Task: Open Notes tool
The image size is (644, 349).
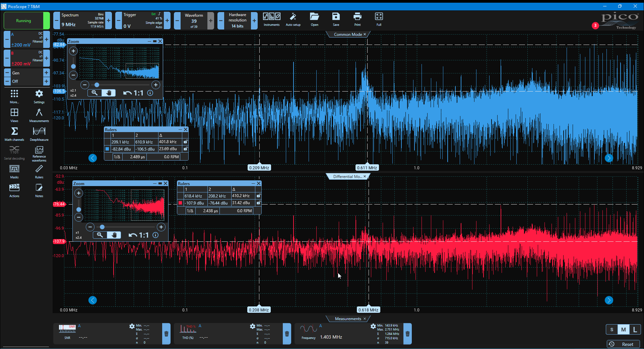Action: (39, 190)
